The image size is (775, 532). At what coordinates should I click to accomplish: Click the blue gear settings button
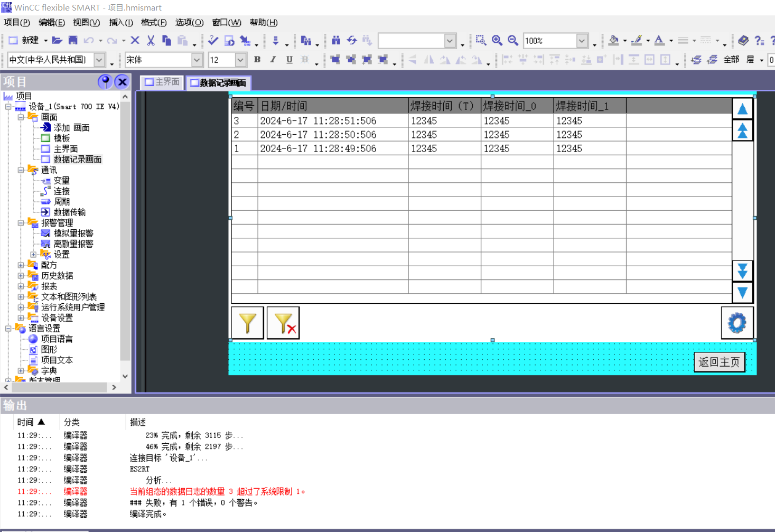(736, 322)
